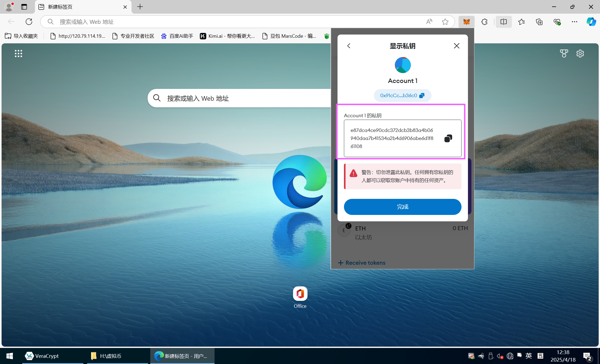Open Settings and more ellipsis menu
The image size is (600, 364).
coord(574,22)
